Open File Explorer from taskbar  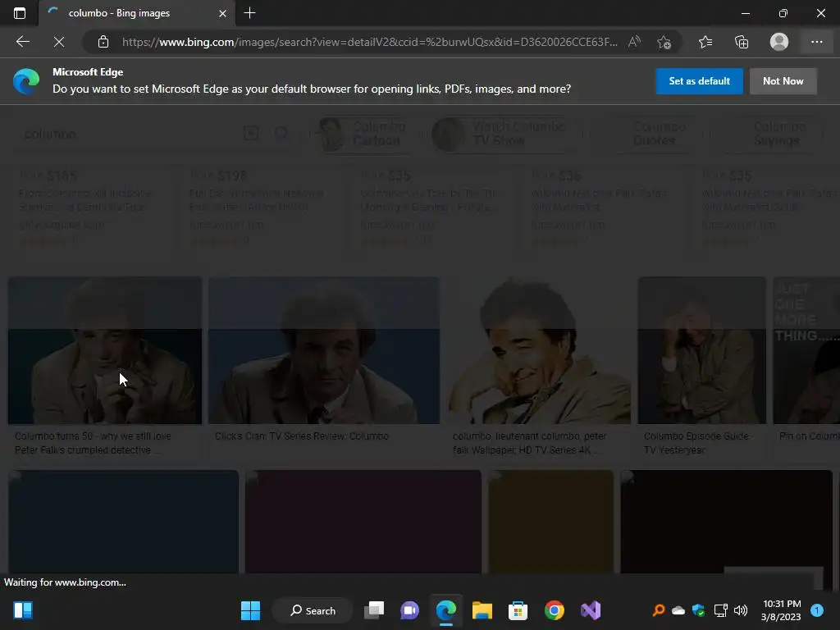(482, 610)
